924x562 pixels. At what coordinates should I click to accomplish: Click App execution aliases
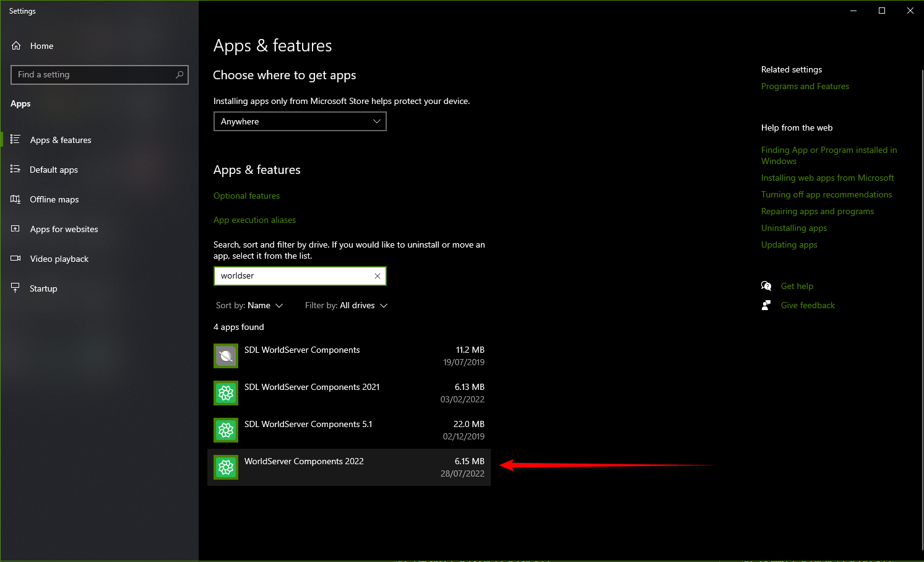click(x=254, y=220)
